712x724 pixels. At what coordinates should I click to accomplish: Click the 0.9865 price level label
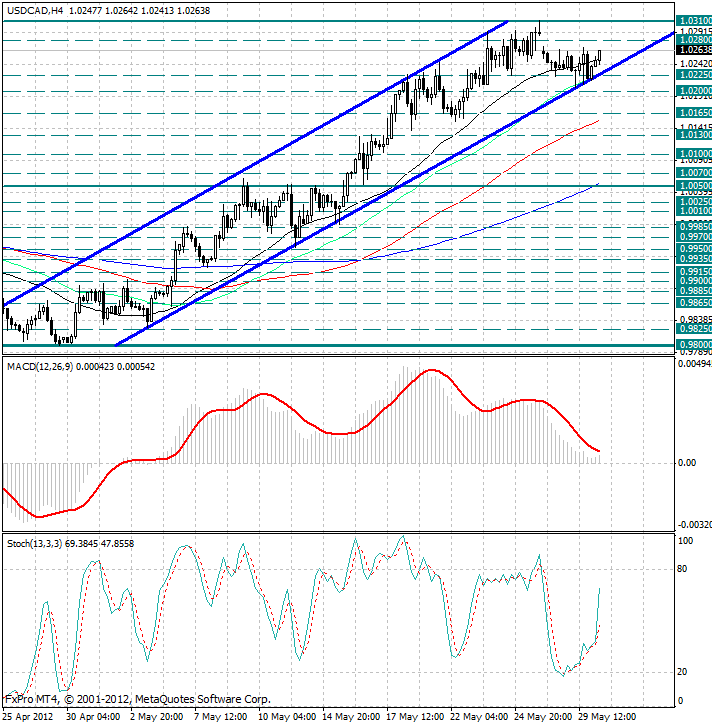(694, 303)
